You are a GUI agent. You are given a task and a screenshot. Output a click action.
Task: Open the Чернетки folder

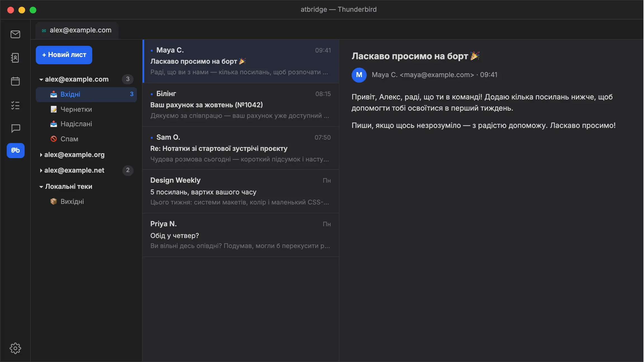pyautogui.click(x=86, y=109)
